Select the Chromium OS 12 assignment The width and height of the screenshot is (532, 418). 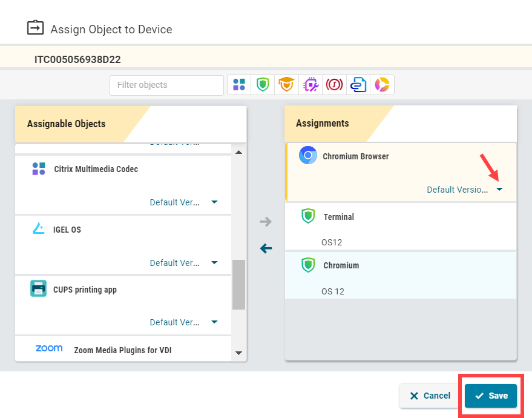tap(401, 276)
